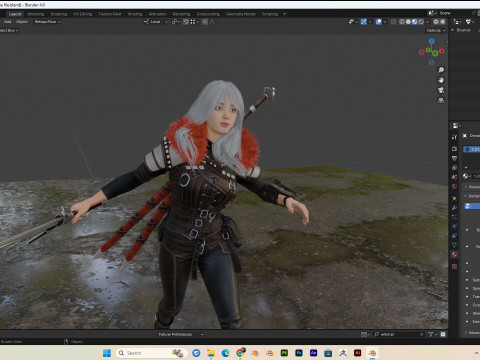480x360 pixels.
Task: Open outliner display mode dropdown
Action: (457, 22)
